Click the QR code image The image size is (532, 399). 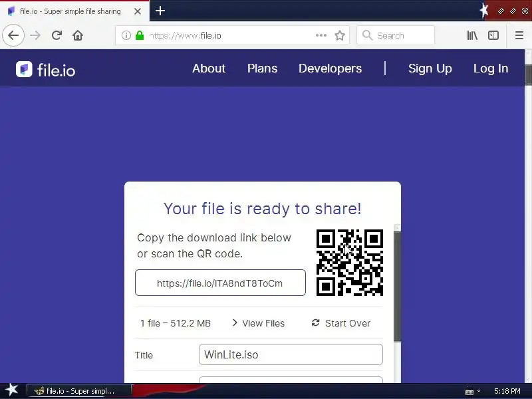click(350, 263)
